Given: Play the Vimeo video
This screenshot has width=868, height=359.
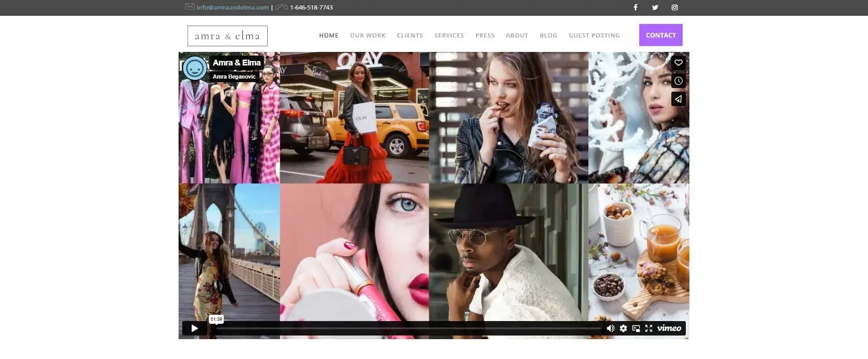Looking at the screenshot, I should coord(194,328).
